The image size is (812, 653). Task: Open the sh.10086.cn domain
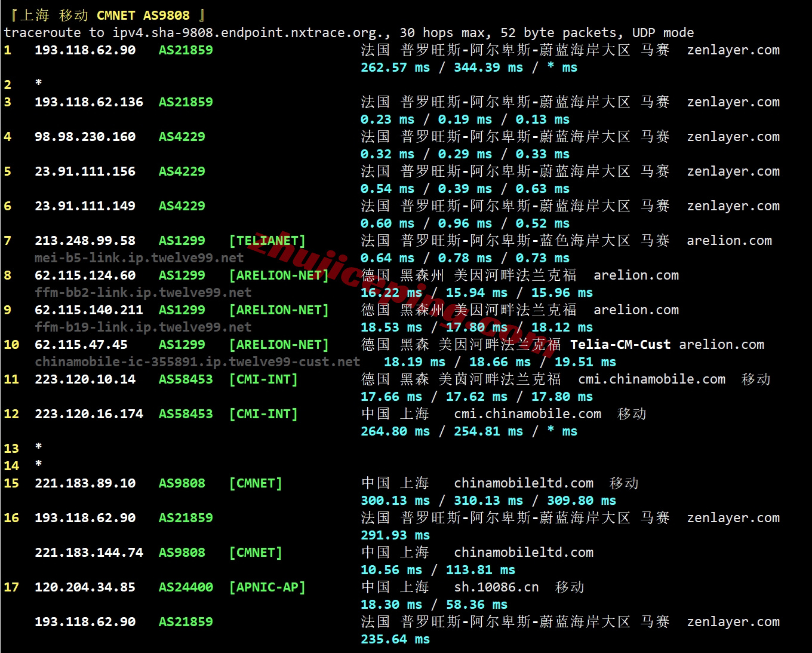(x=496, y=587)
